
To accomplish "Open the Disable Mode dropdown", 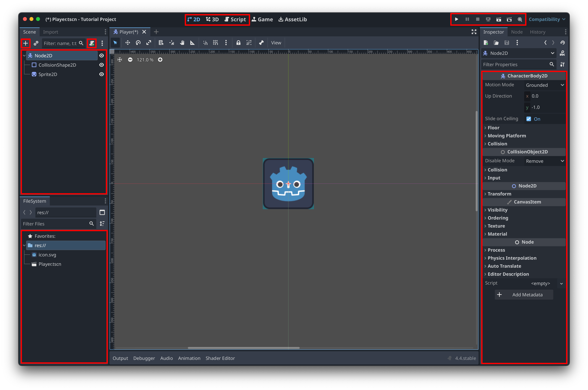I will [x=544, y=161].
